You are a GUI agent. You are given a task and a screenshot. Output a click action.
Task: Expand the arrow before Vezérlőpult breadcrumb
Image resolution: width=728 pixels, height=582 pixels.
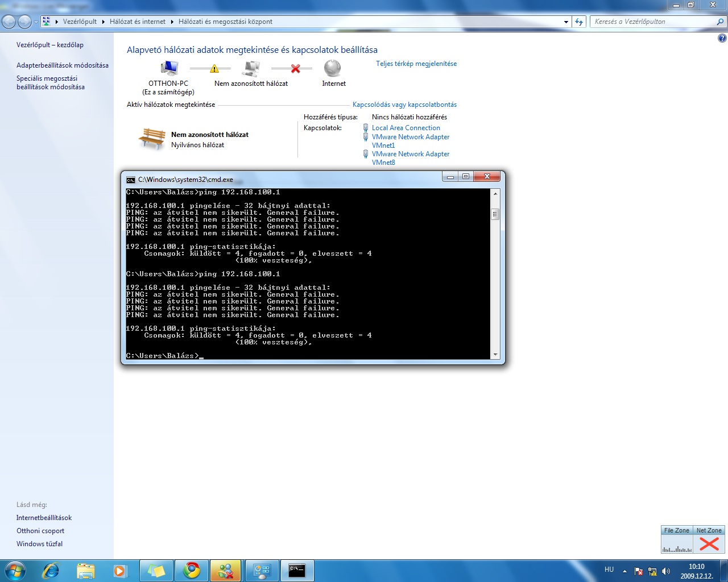(56, 22)
